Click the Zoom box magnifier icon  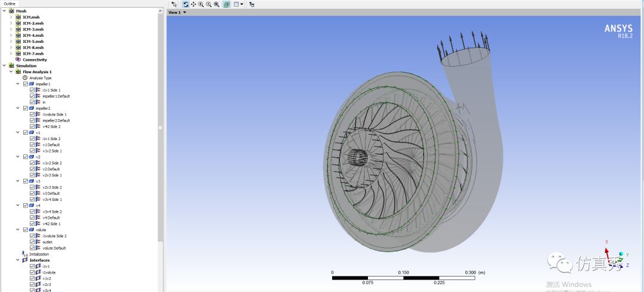pos(209,4)
